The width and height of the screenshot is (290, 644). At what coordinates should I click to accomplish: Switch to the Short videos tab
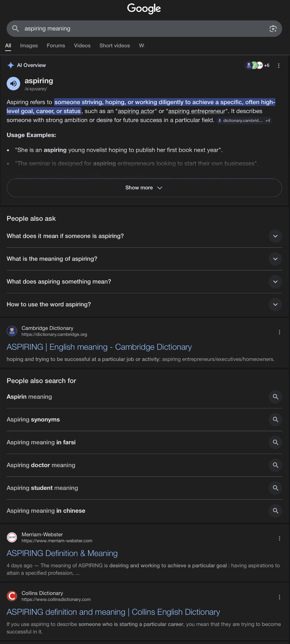click(115, 46)
